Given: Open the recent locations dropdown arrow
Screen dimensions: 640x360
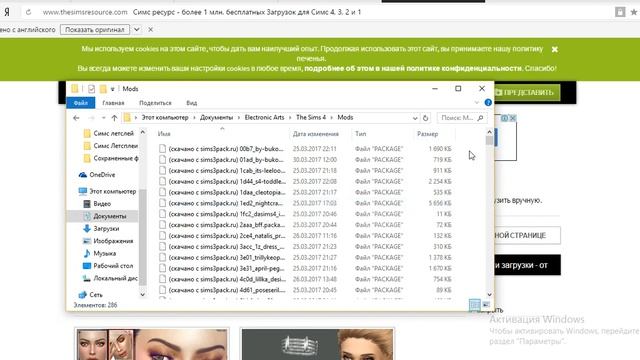Looking at the screenshot, I should tap(103, 118).
